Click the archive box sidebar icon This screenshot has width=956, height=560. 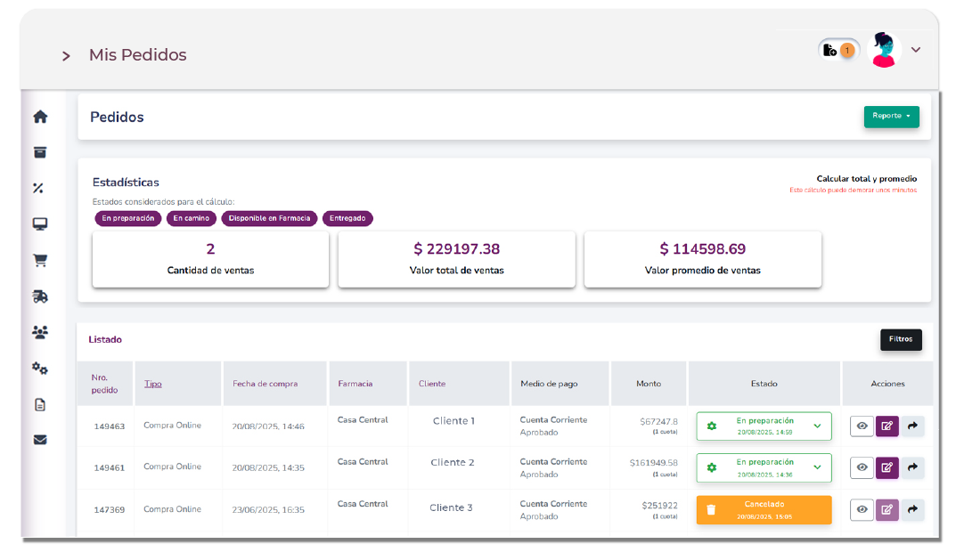pos(40,152)
